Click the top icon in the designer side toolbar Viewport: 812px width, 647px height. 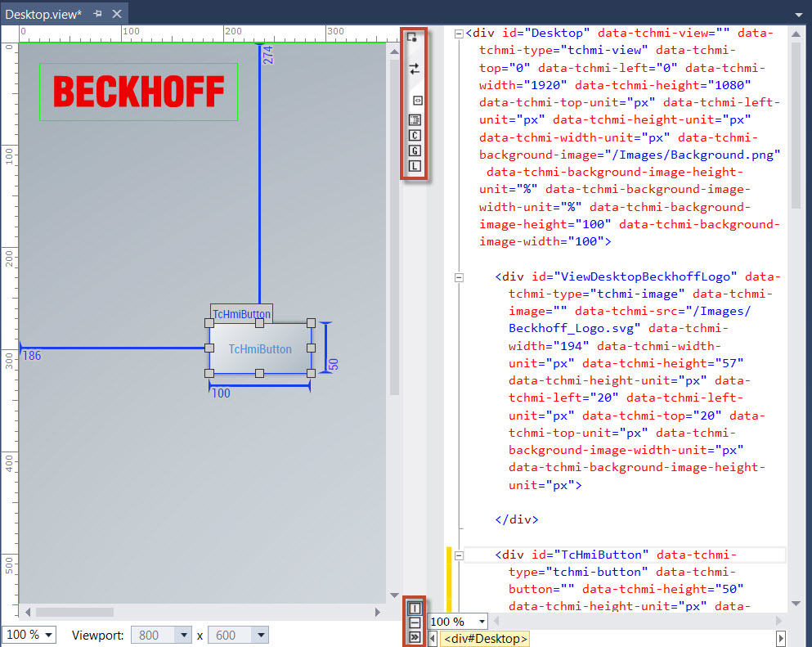click(x=412, y=38)
